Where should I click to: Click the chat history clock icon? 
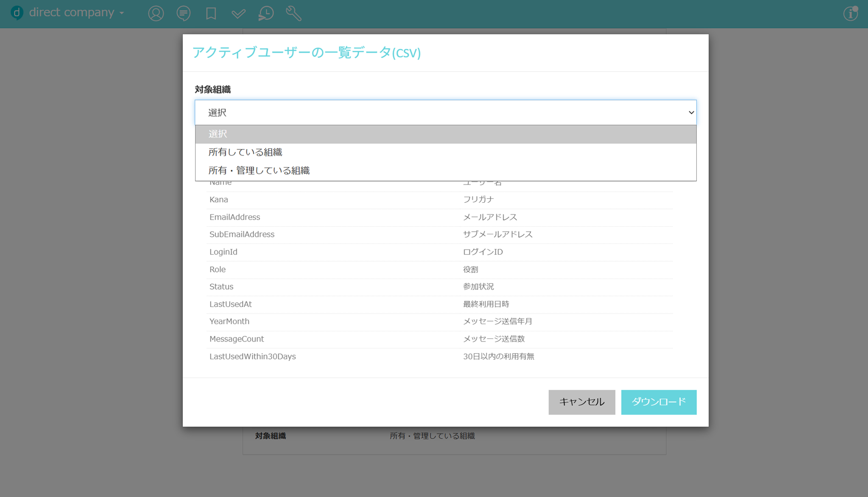pos(266,13)
